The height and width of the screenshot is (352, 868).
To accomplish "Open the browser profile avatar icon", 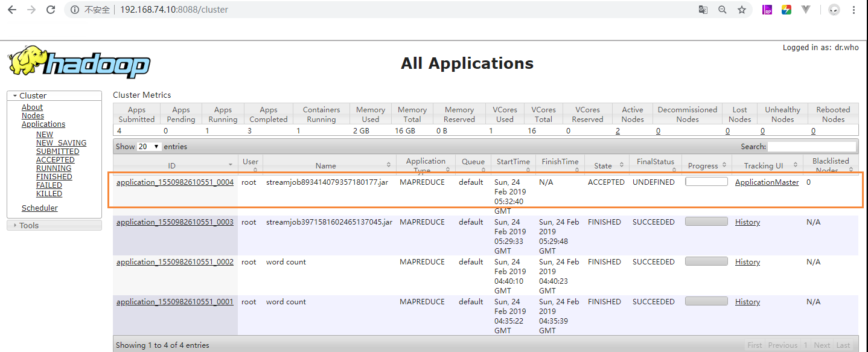I will click(x=834, y=10).
